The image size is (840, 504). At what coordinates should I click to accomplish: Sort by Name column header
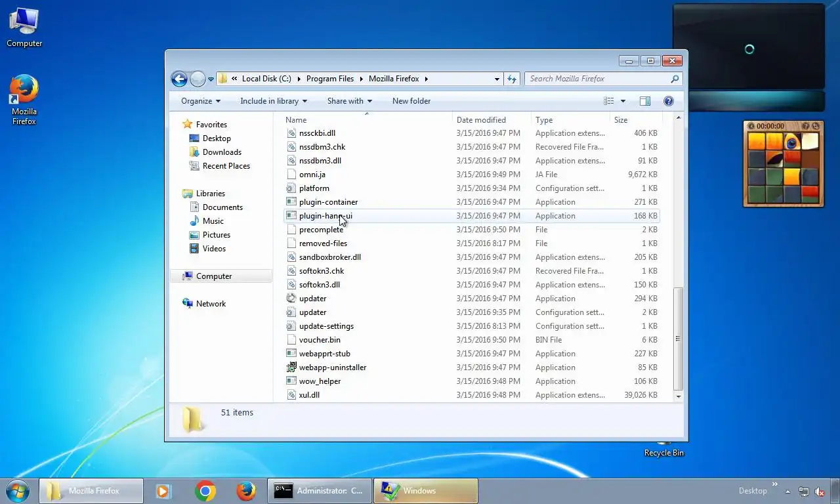296,120
